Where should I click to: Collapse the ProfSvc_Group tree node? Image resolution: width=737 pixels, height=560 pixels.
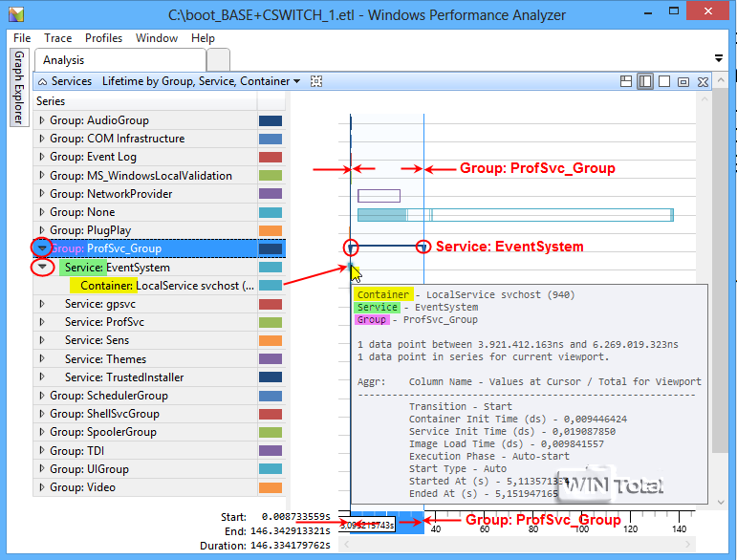41,248
